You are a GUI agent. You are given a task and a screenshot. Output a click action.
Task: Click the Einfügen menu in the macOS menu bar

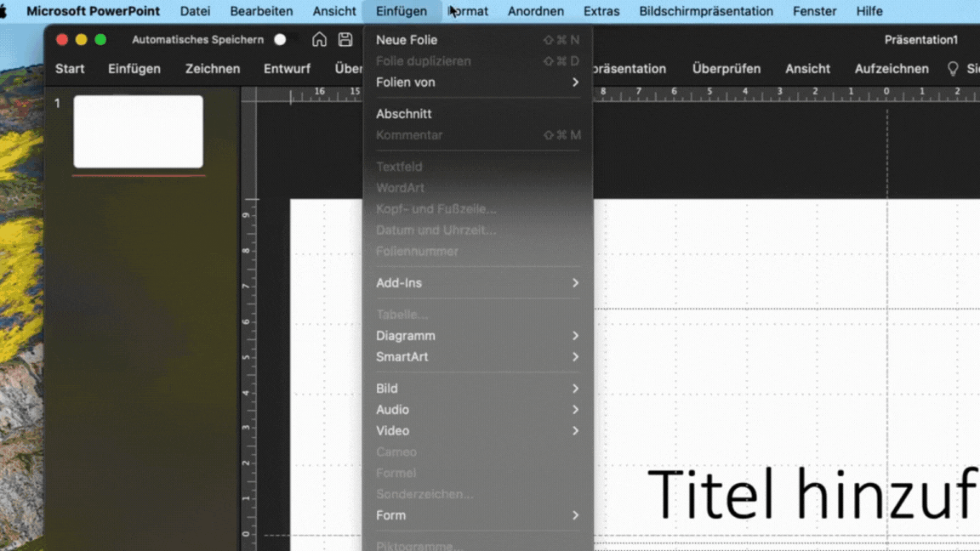pos(402,11)
